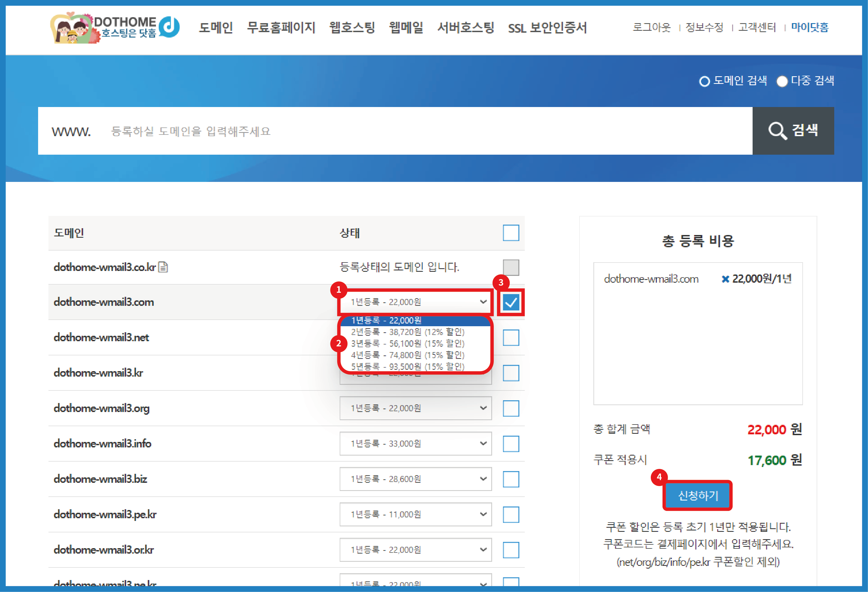This screenshot has width=868, height=592.
Task: Select the 도메인 검색 radio option
Action: (704, 81)
